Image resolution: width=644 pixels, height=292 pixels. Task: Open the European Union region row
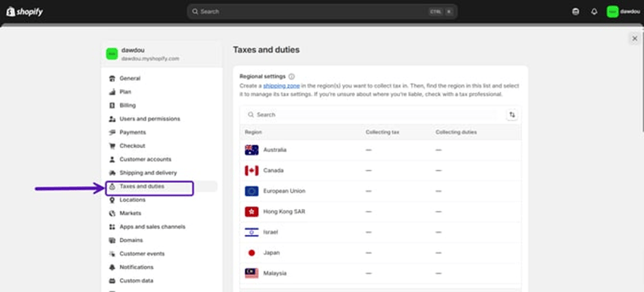[381, 191]
